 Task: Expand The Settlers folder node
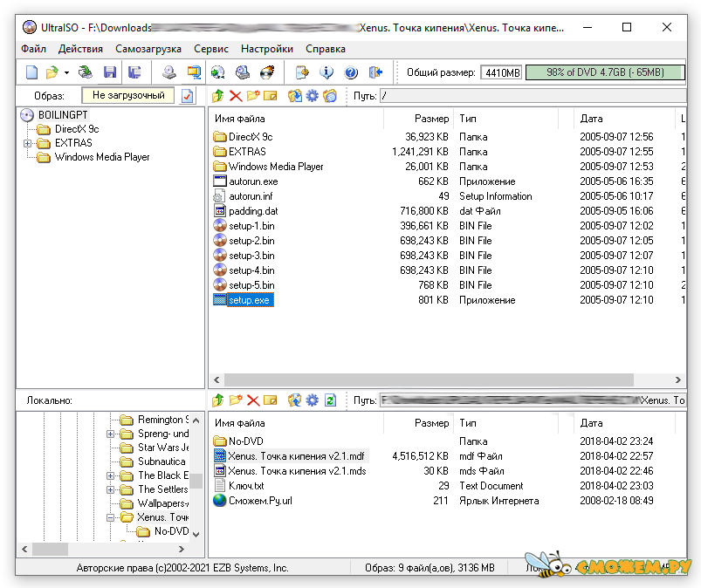tap(110, 489)
